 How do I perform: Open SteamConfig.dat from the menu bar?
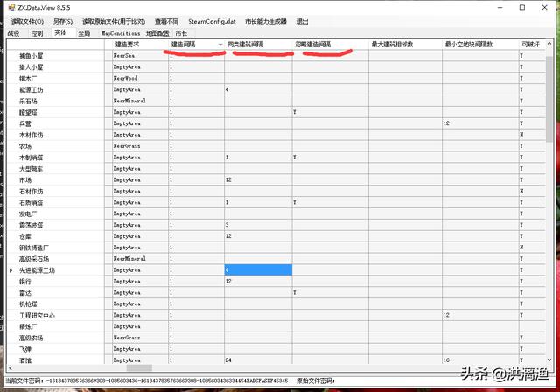[x=213, y=21]
